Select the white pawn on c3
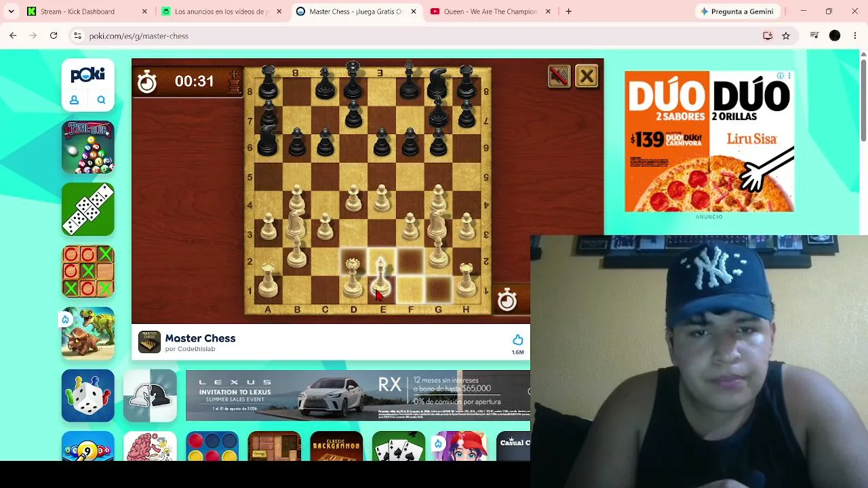The width and height of the screenshot is (868, 488). 325,226
